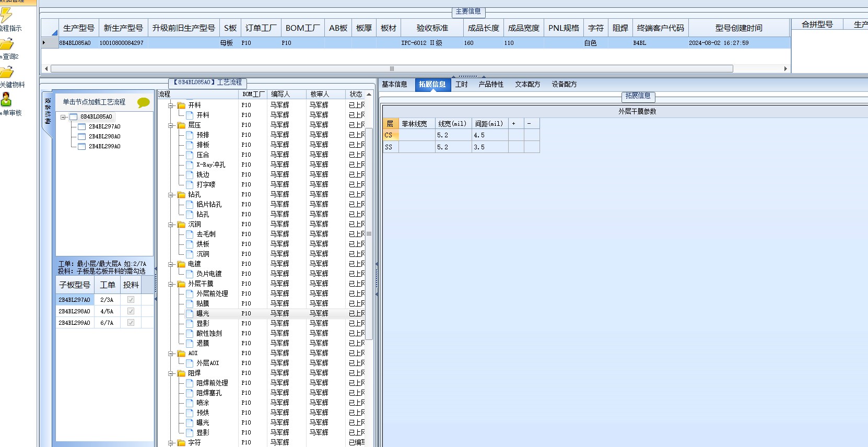Click the 层压 folder icon

pyautogui.click(x=182, y=125)
